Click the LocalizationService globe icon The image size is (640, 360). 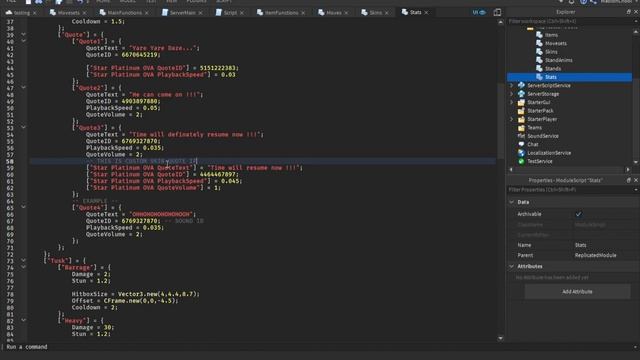[521, 153]
